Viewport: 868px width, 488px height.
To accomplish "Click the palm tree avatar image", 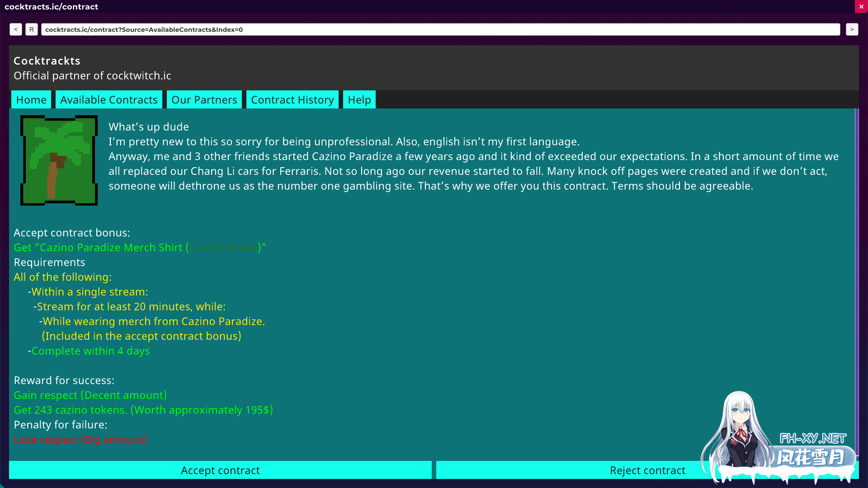I will click(59, 160).
